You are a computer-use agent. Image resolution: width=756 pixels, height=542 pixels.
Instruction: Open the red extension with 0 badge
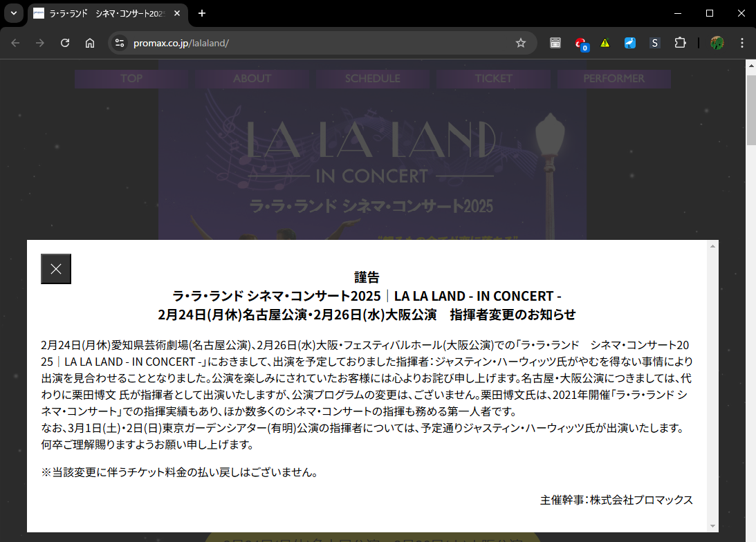(581, 44)
